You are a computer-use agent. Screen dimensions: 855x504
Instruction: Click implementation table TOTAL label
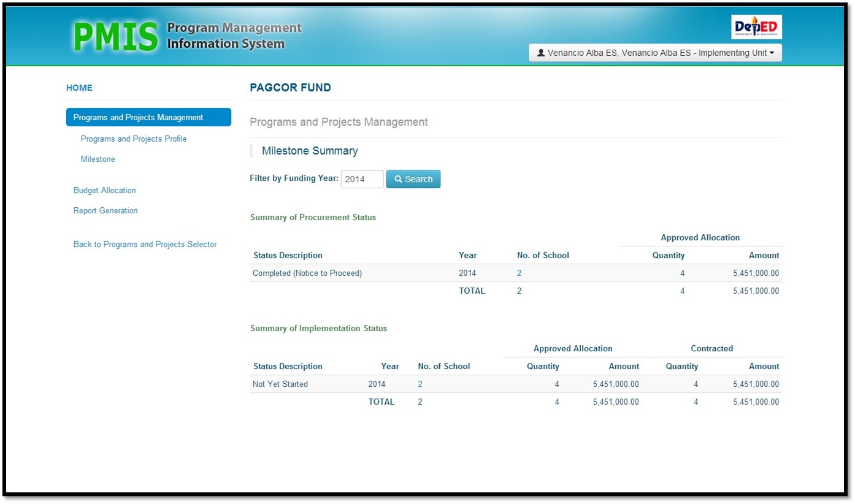coord(381,402)
